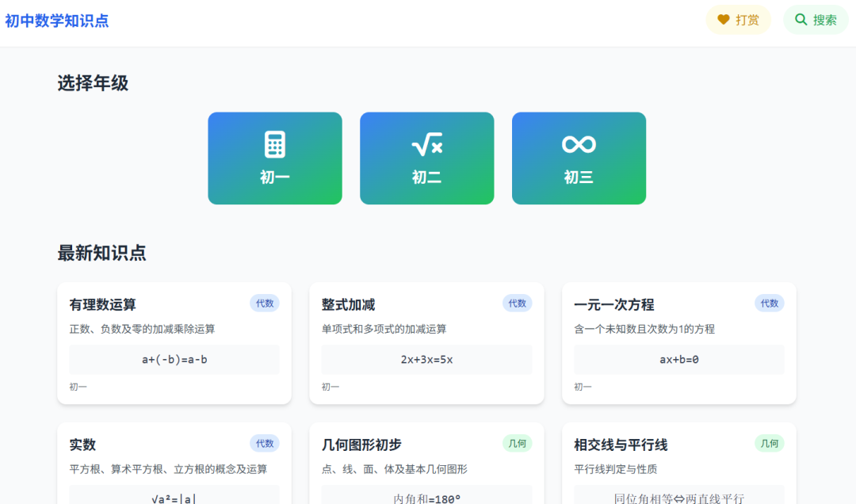Click the ax+b=0 formula box

pyautogui.click(x=678, y=359)
